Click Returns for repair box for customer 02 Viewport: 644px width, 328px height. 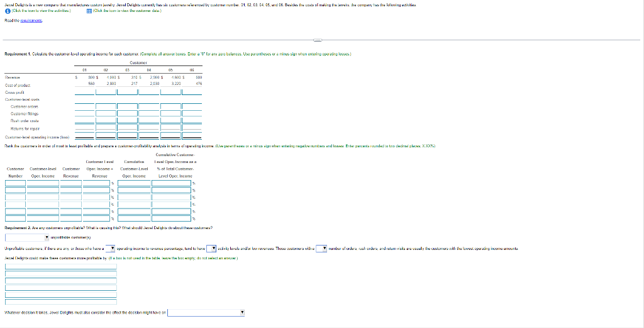click(106, 127)
